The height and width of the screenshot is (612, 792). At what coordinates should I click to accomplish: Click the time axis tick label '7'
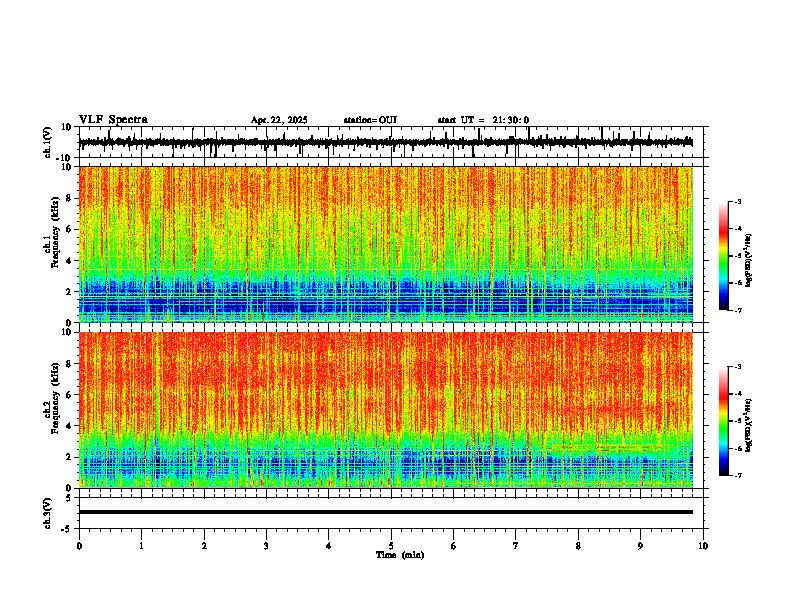516,546
